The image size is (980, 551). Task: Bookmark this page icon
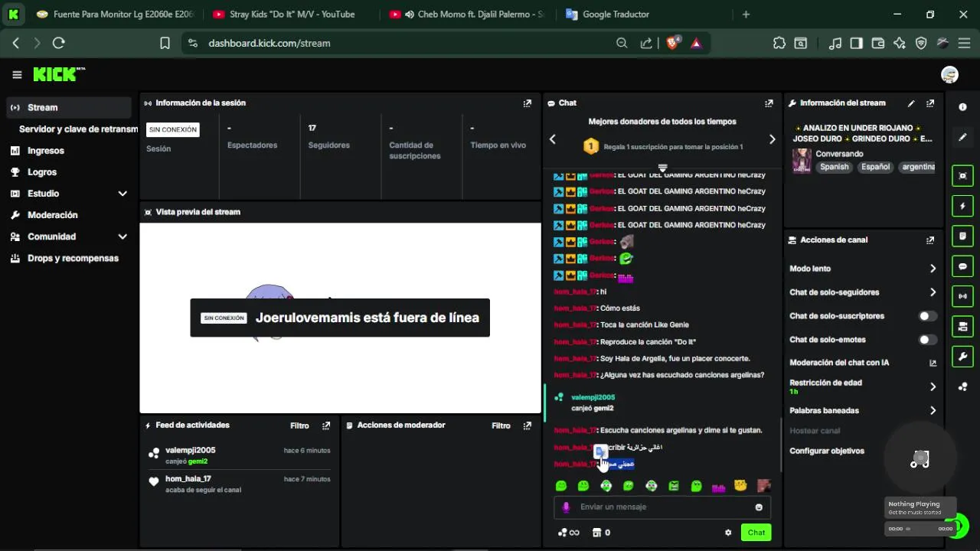[x=165, y=44]
